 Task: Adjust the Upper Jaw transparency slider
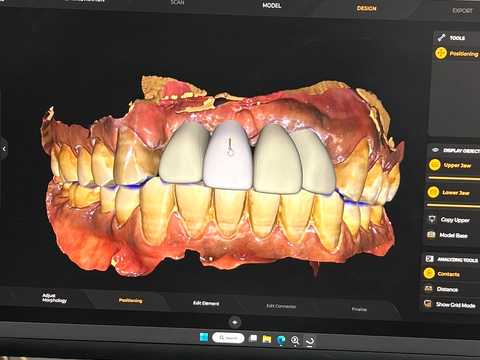(454, 179)
